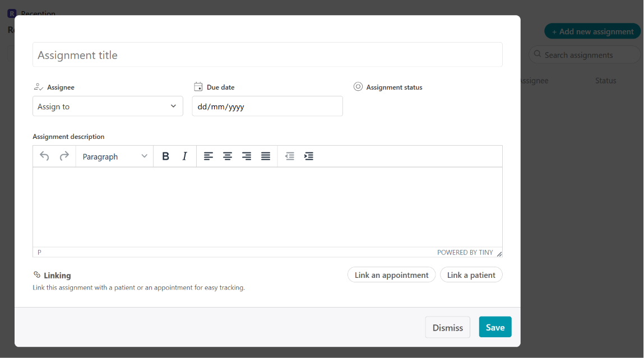The image size is (644, 358).
Task: Toggle italic formatting
Action: click(x=185, y=156)
